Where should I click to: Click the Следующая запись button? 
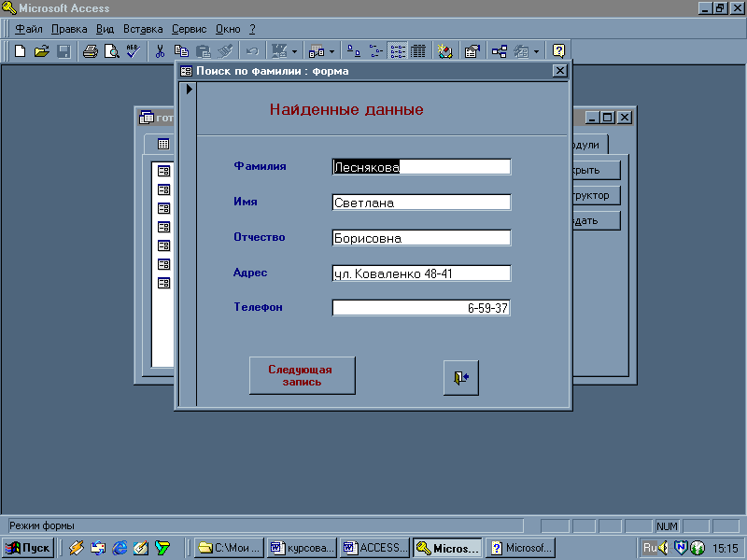303,375
